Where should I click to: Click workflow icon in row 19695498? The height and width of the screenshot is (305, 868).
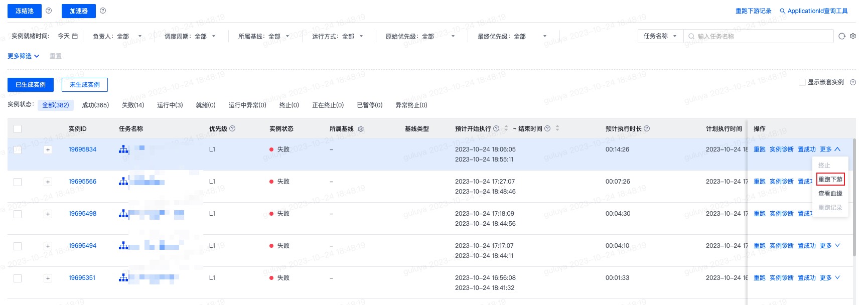[x=123, y=213]
